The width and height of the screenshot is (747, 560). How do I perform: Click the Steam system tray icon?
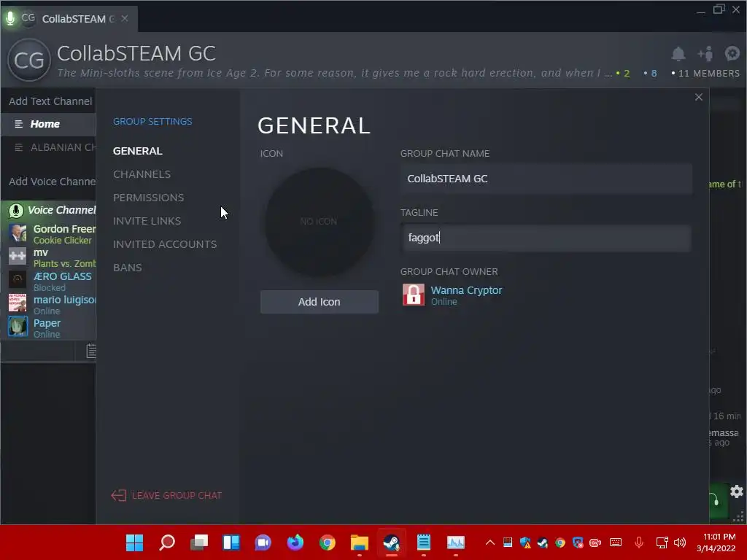pyautogui.click(x=543, y=542)
